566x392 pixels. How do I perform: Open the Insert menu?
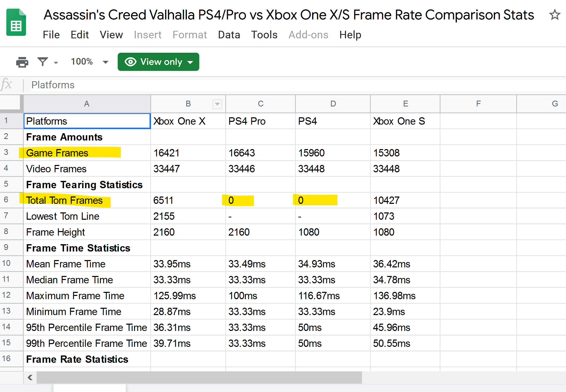pyautogui.click(x=147, y=35)
